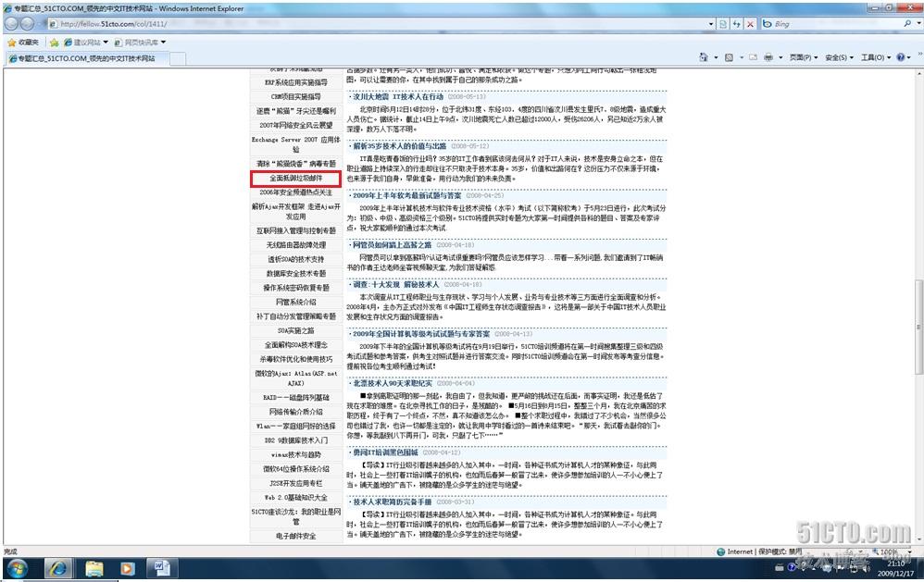Open sidebar link J2EE开发应用专栏

(296, 484)
